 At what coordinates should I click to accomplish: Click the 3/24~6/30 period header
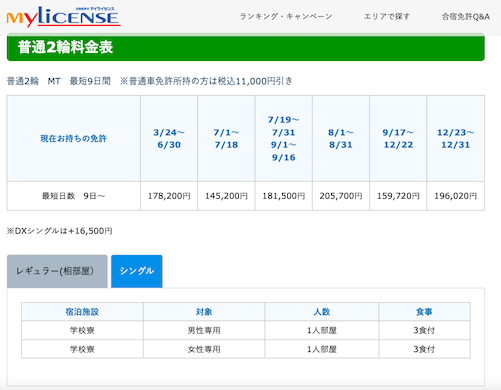pos(169,138)
